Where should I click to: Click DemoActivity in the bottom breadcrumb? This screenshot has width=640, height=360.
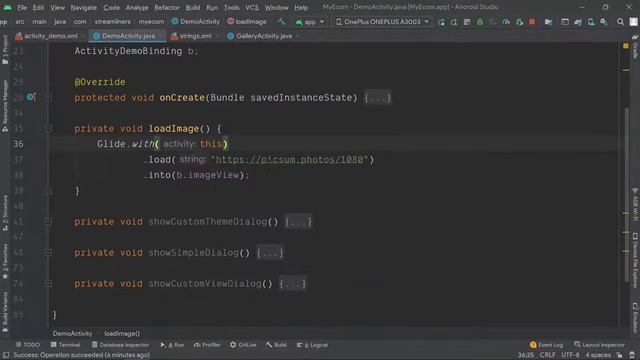click(x=72, y=333)
